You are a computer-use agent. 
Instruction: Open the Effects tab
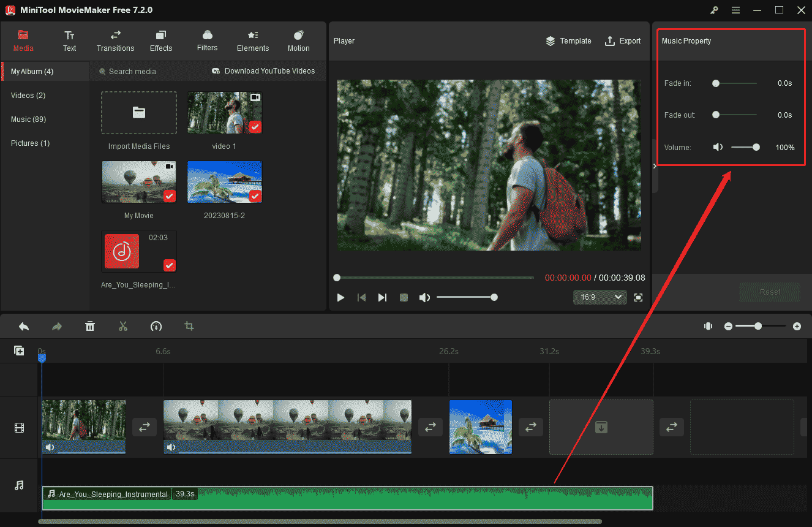tap(161, 41)
